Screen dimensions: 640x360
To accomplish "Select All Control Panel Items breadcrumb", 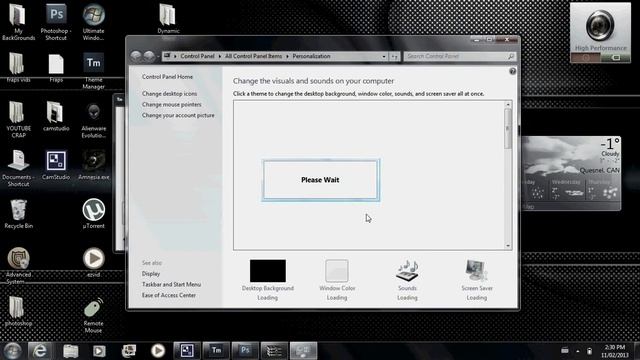I will (253, 56).
